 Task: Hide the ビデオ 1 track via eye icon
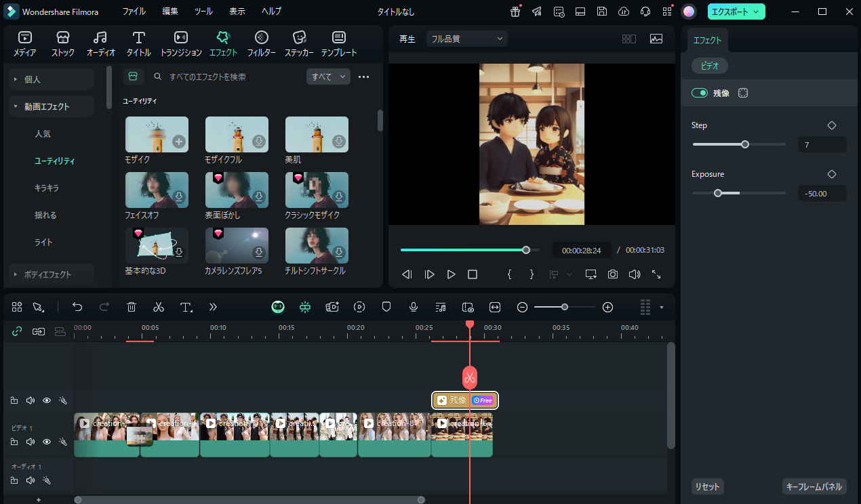(x=47, y=442)
